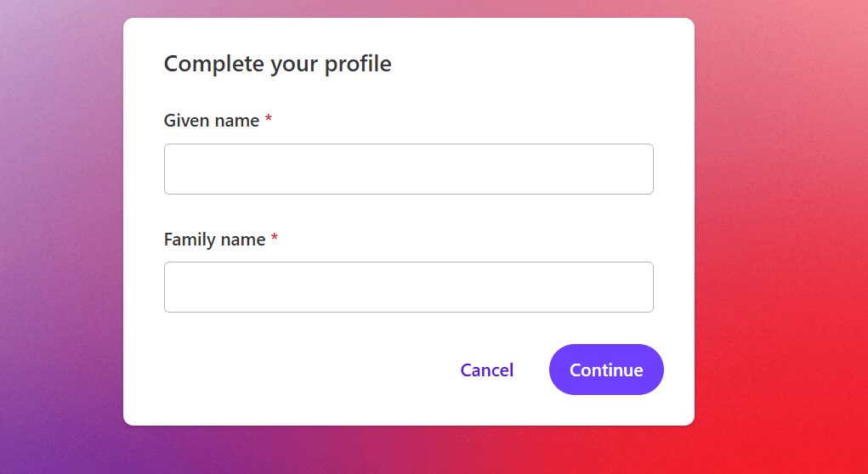868x474 pixels.
Task: Click the "Family name" field label
Action: coord(214,240)
